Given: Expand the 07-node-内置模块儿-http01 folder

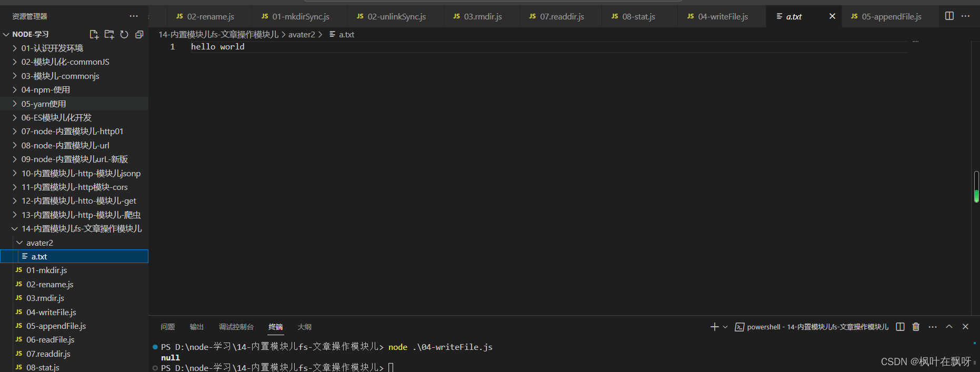Looking at the screenshot, I should point(74,131).
